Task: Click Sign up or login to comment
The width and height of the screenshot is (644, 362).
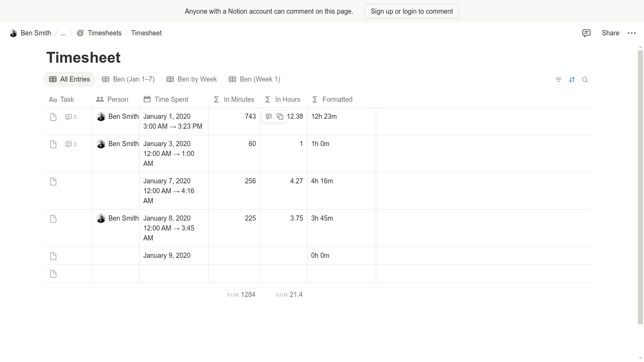Action: click(x=412, y=11)
